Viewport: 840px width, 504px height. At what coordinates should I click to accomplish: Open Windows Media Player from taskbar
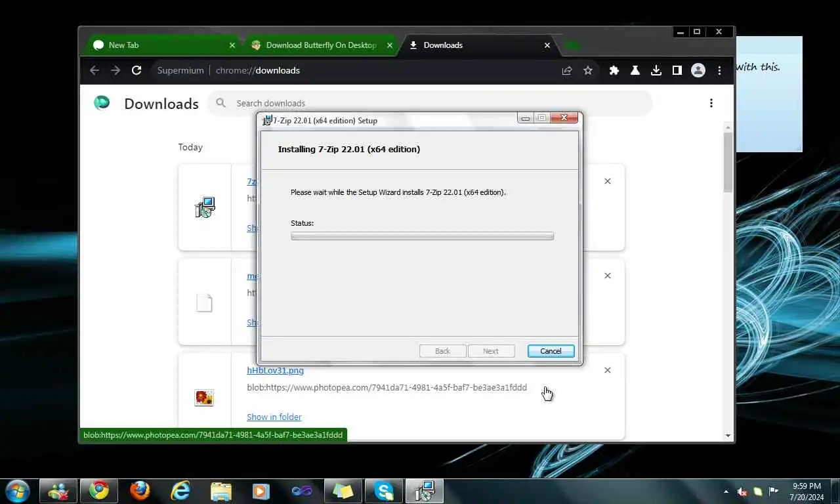[261, 491]
